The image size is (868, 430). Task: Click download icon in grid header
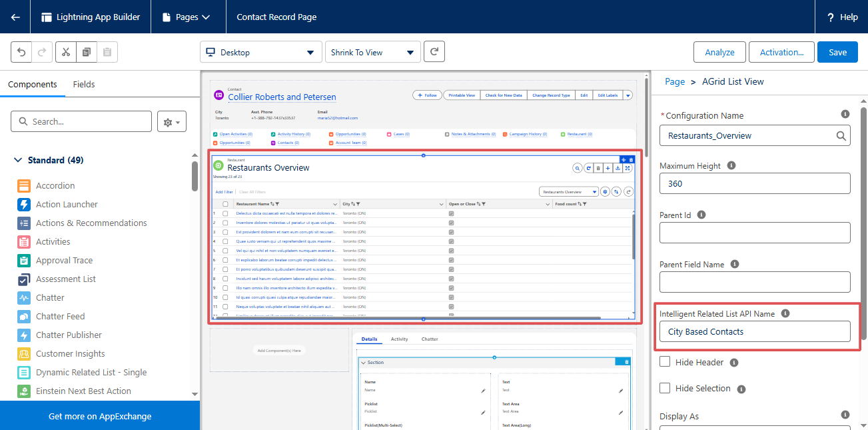(618, 168)
